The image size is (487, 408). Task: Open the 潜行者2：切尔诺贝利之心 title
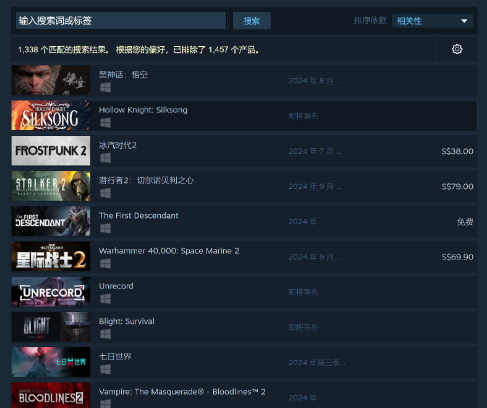pos(146,180)
